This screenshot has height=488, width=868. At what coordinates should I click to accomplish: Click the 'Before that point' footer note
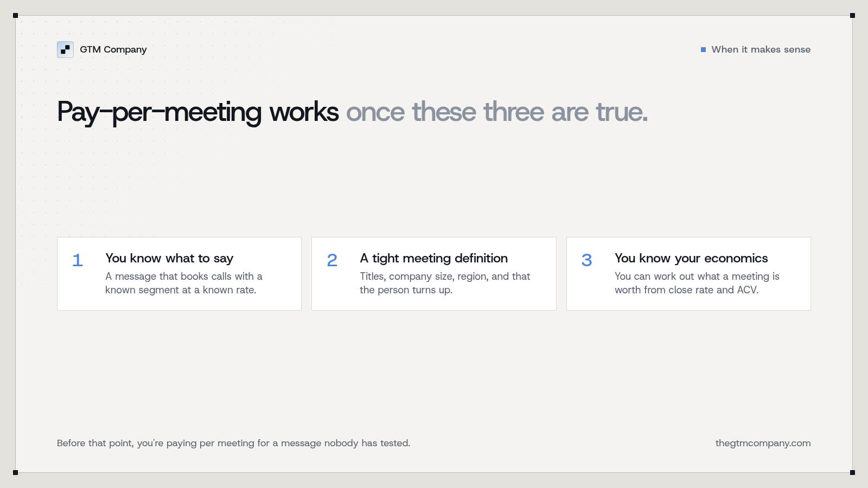pos(234,443)
